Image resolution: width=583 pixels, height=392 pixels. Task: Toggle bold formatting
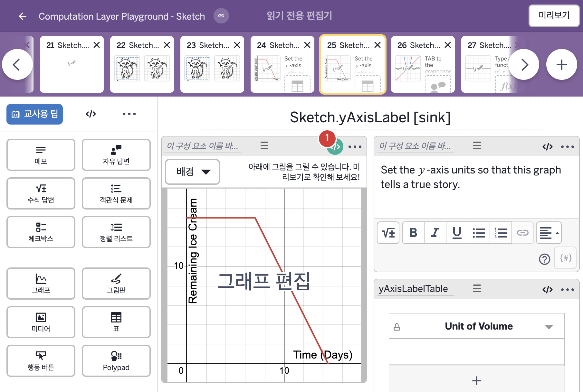tap(413, 233)
